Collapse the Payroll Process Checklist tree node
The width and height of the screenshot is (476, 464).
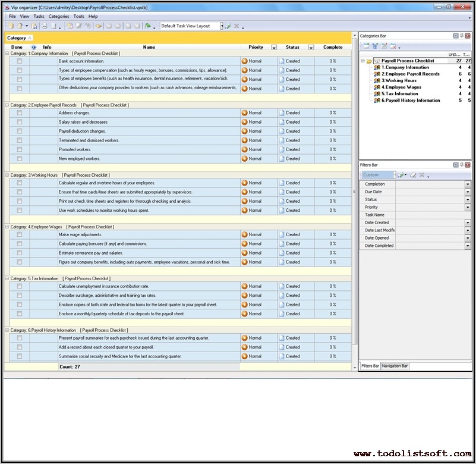point(362,61)
